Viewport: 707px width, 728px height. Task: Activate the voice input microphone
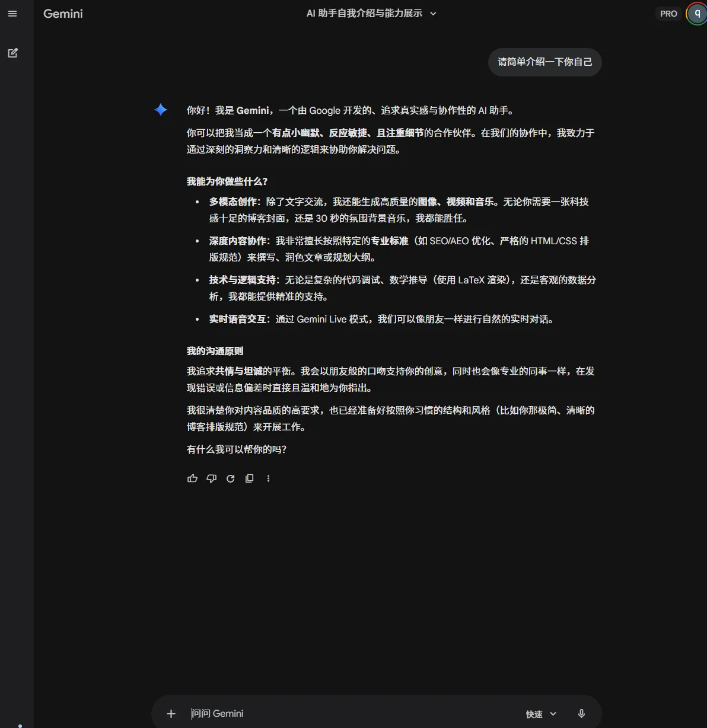pyautogui.click(x=581, y=713)
